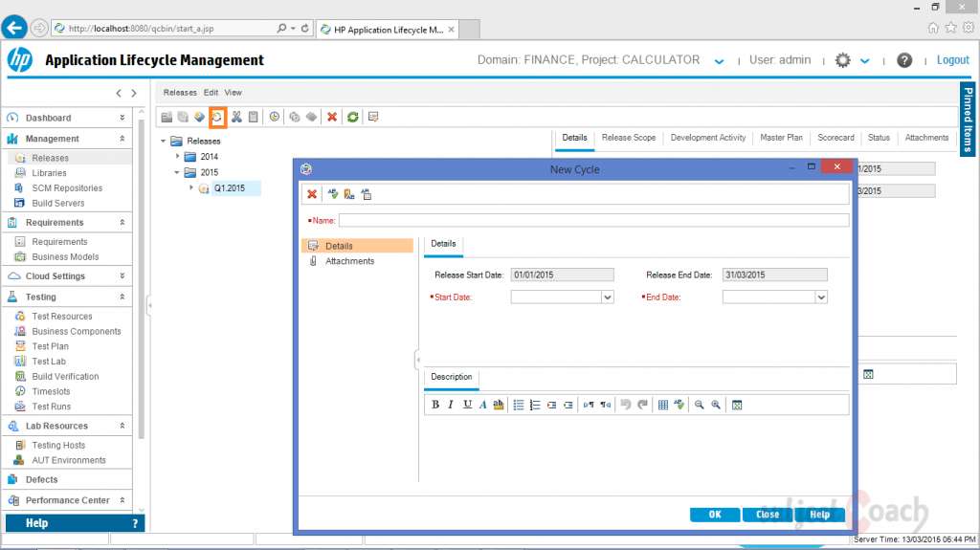
Task: Collapse the 2015 releases folder
Action: (177, 172)
